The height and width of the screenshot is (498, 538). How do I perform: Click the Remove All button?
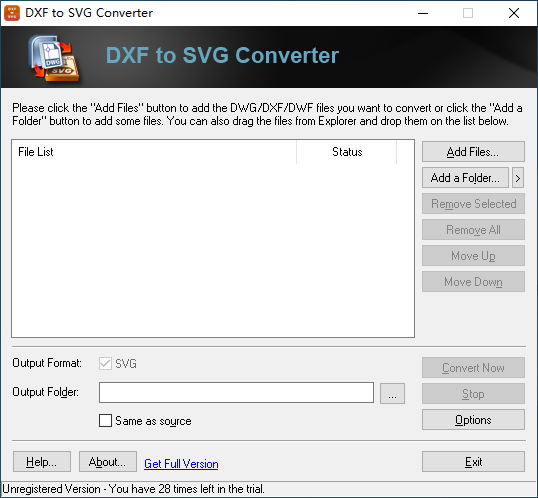click(473, 230)
